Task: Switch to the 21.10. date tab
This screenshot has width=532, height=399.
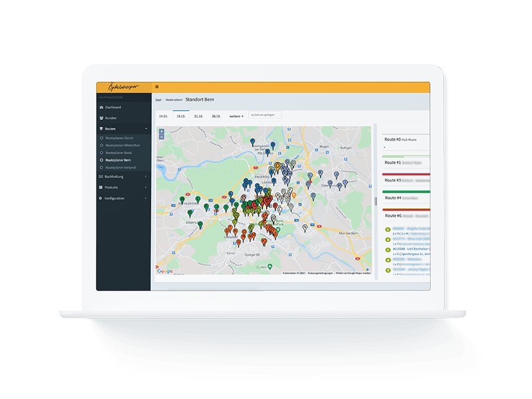Action: click(x=199, y=116)
